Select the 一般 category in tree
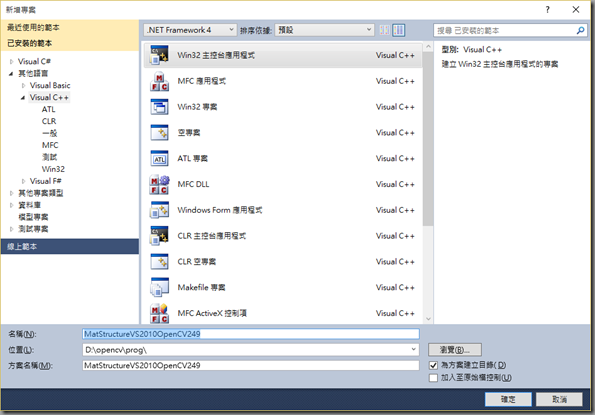Viewport: 595px width, 415px height. point(49,134)
